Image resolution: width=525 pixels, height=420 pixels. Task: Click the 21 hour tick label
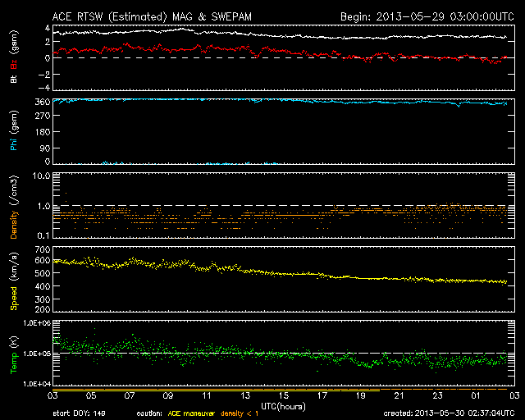pos(399,396)
